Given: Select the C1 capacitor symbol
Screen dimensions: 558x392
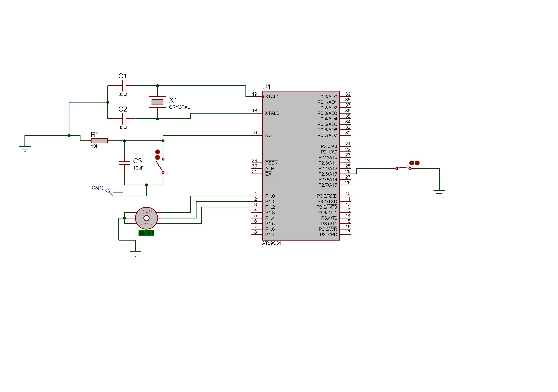Looking at the screenshot, I should (x=124, y=86).
